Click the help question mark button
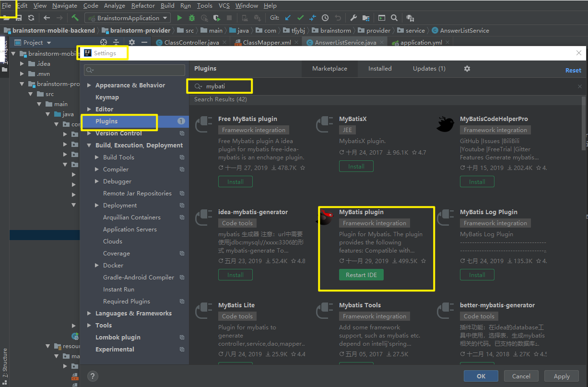588x387 pixels. 93,376
